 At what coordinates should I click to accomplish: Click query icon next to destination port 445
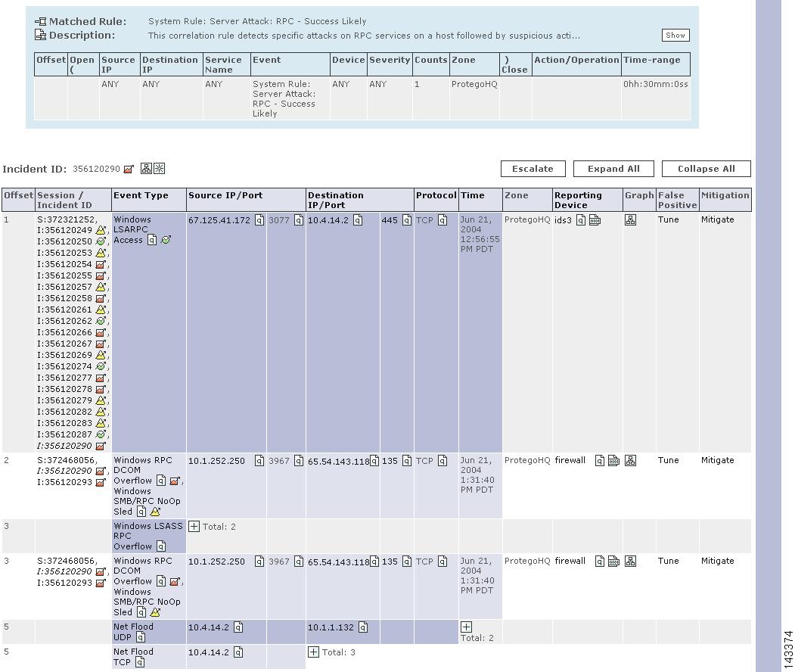tap(407, 220)
